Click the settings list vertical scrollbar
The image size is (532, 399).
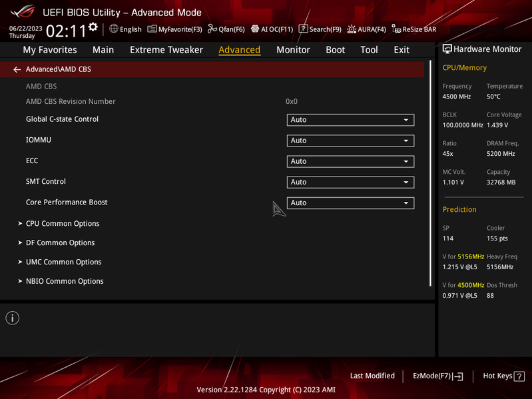431,173
